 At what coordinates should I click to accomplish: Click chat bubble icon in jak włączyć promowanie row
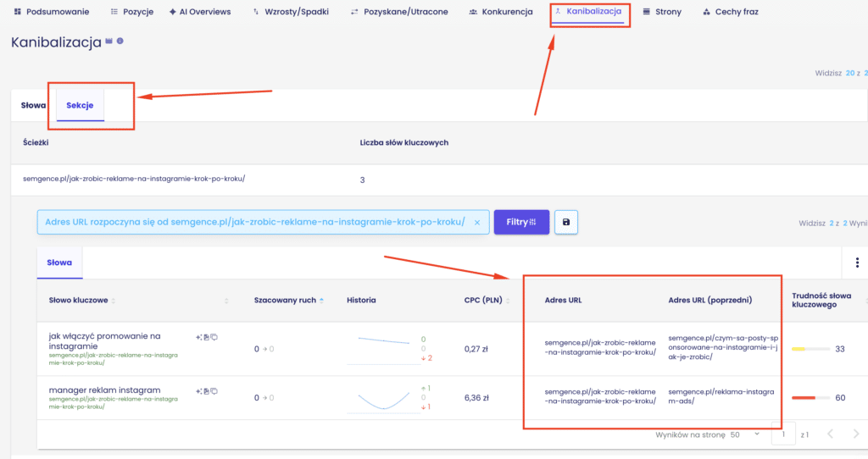click(214, 337)
